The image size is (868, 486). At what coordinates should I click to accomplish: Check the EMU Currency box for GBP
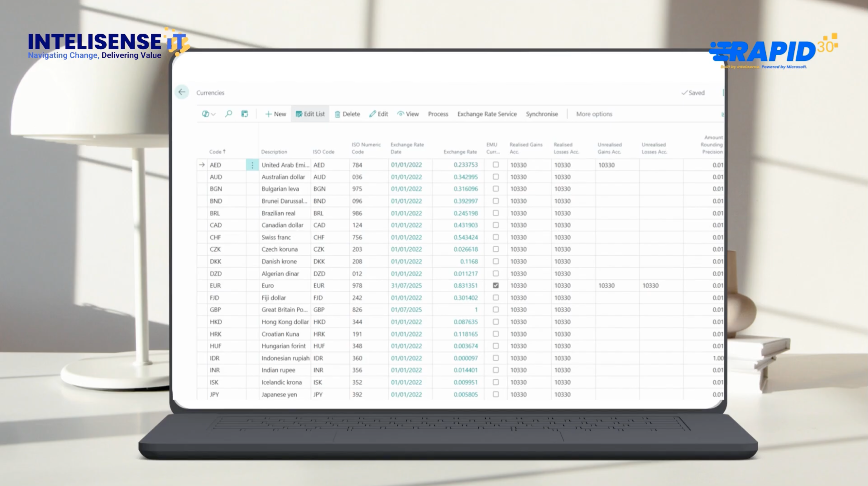click(496, 309)
